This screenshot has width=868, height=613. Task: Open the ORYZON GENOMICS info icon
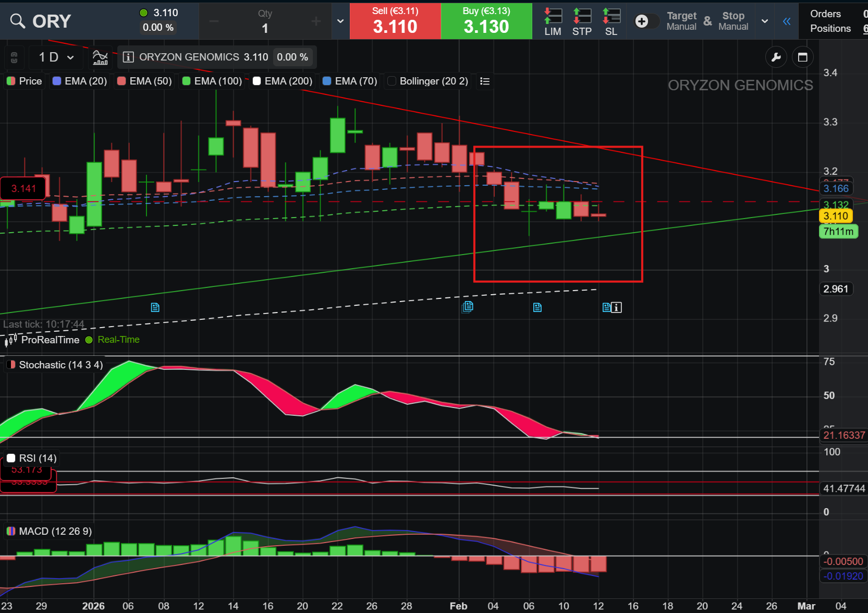128,57
